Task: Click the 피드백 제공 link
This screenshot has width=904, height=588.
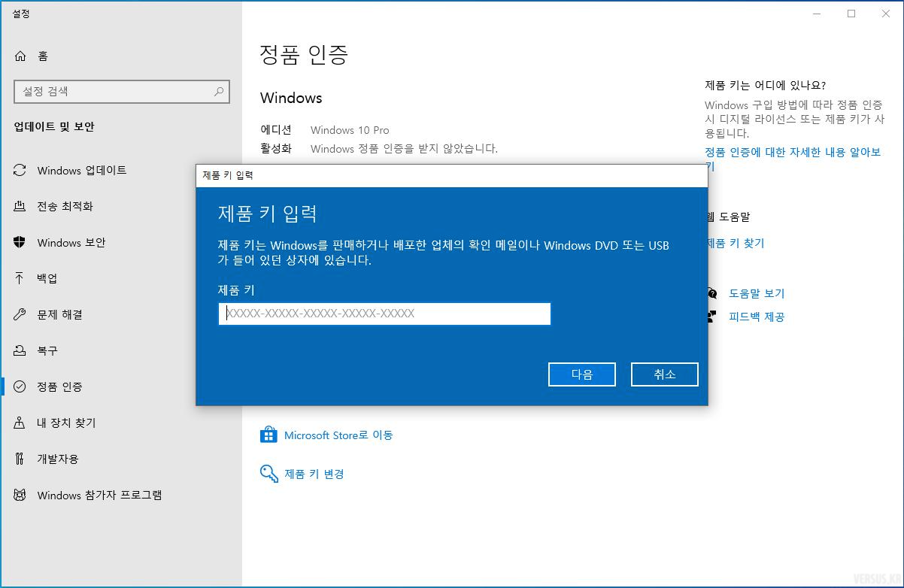Action: click(757, 317)
